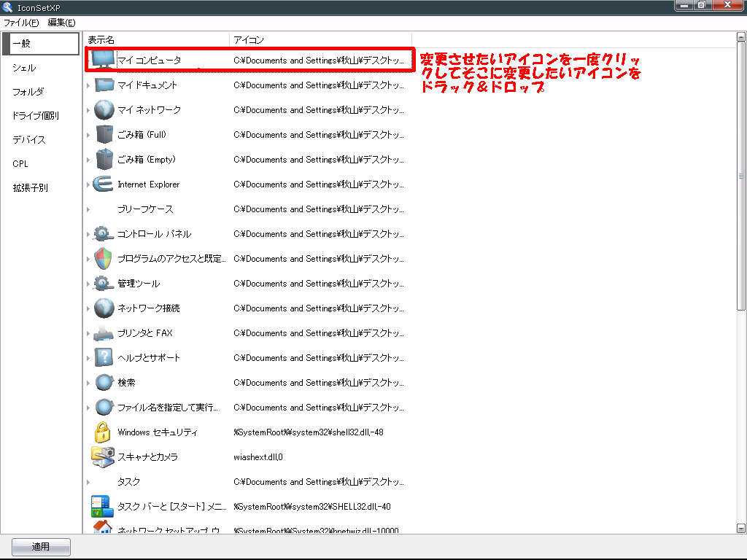Screen dimensions: 747x560
Task: Expand the マイ ドキュメント row arrow
Action: click(x=88, y=86)
